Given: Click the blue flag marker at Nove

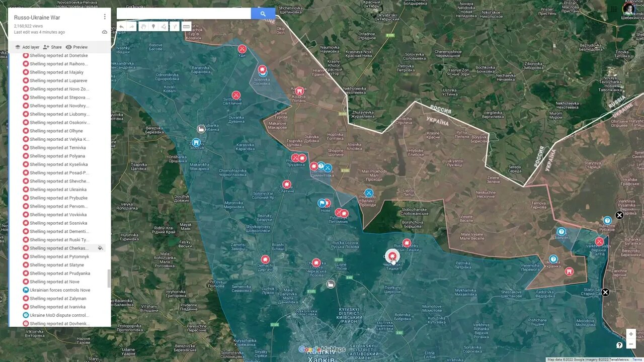Looking at the screenshot, I should pos(321,203).
